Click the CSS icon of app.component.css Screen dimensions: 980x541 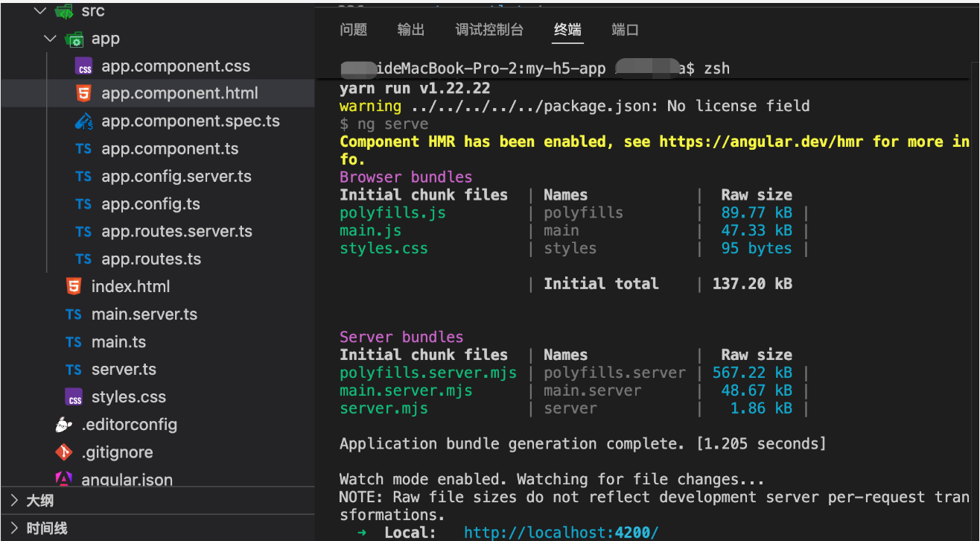84,67
